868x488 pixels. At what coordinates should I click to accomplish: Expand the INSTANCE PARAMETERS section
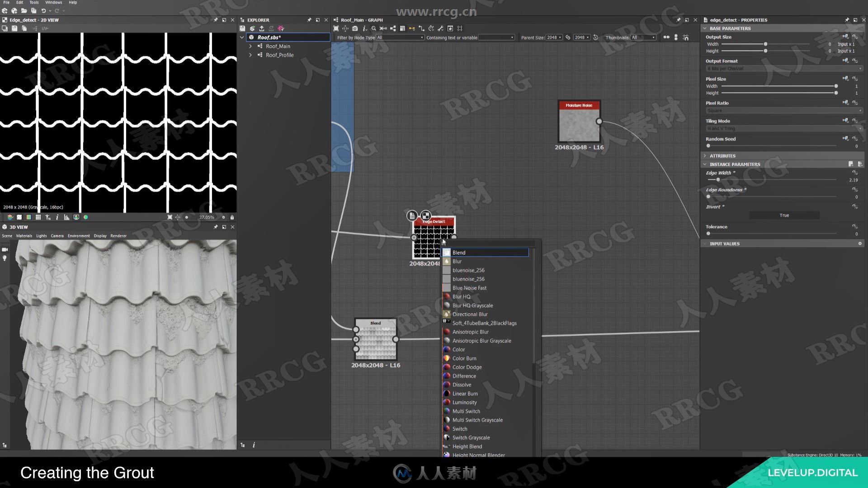705,164
